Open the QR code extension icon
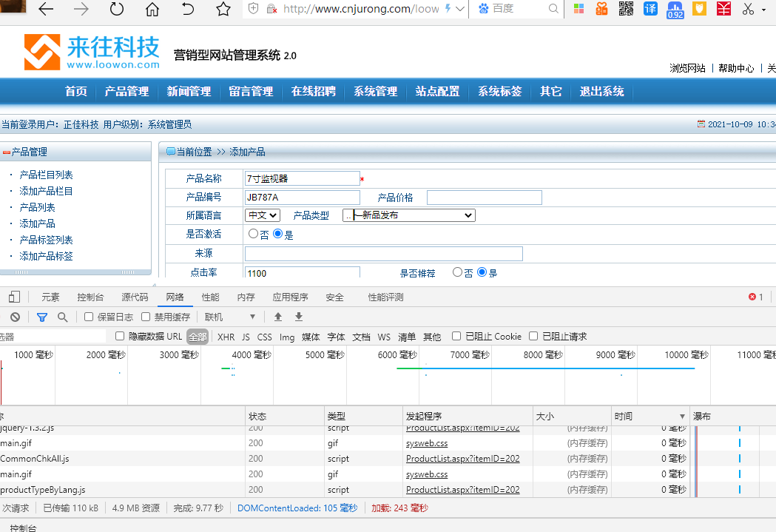 tap(626, 9)
